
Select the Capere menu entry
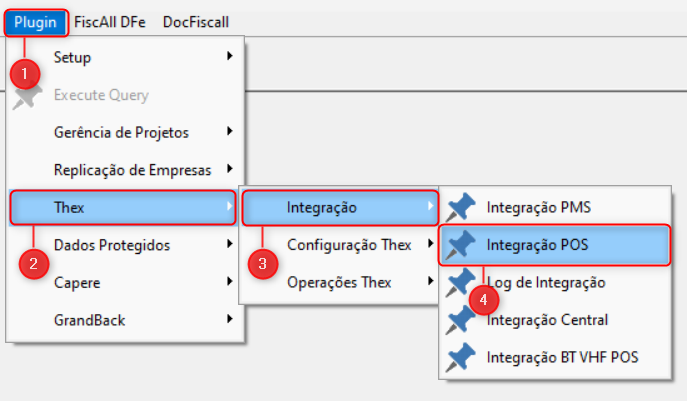pyautogui.click(x=77, y=282)
